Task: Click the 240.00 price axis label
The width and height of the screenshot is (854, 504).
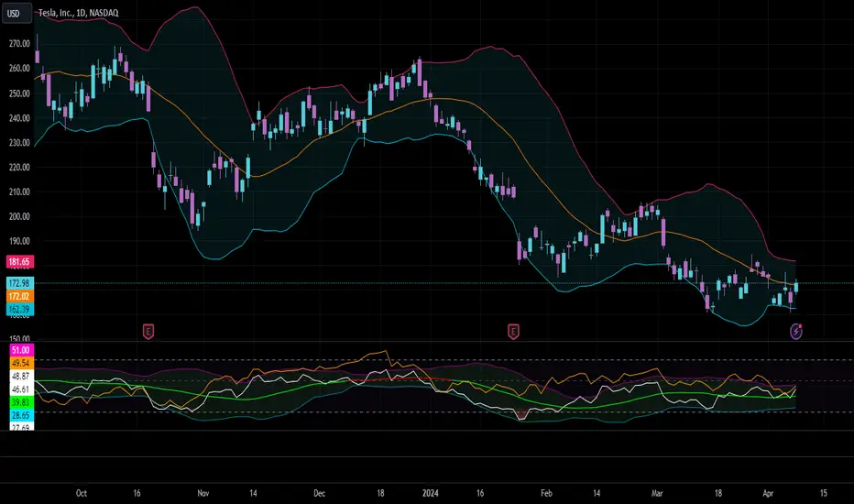Action: 19,118
